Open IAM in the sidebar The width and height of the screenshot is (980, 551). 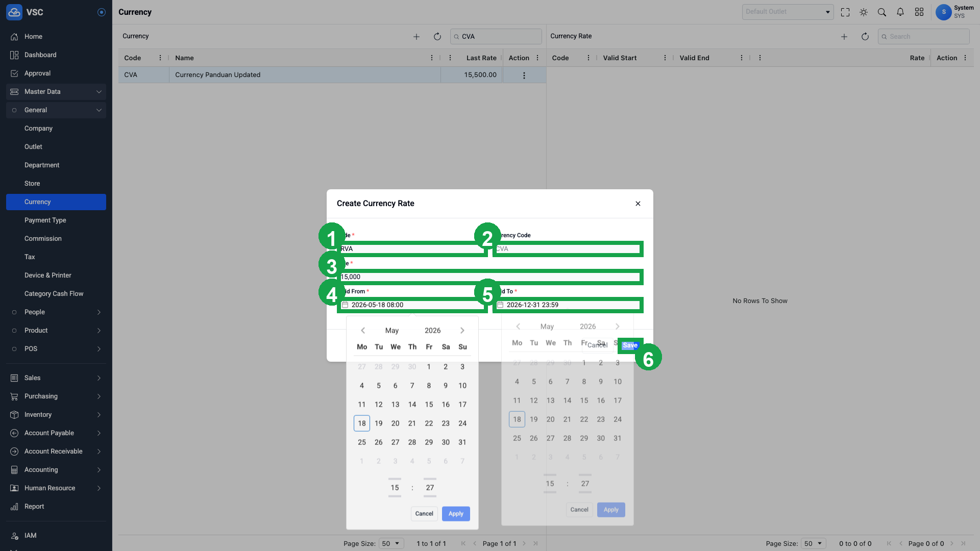pos(56,536)
